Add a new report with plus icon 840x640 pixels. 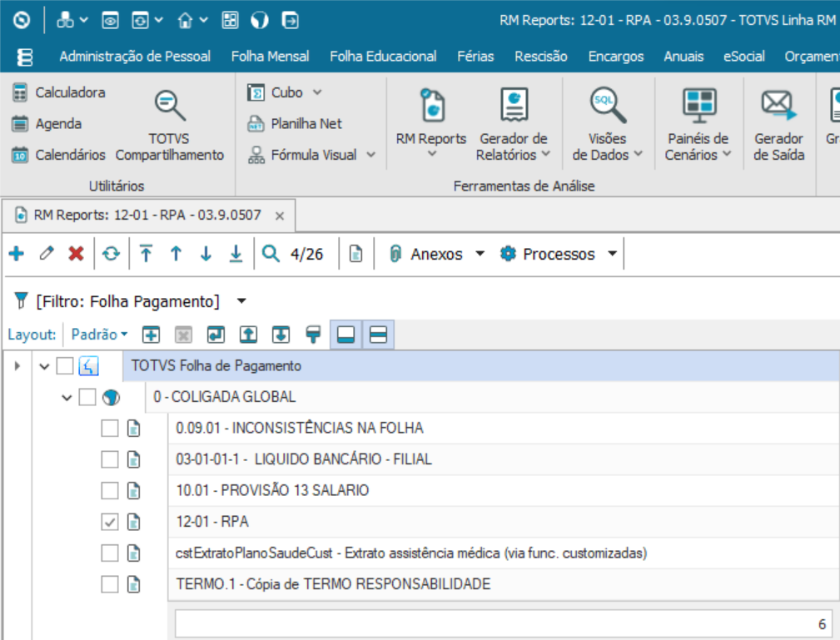pyautogui.click(x=17, y=253)
